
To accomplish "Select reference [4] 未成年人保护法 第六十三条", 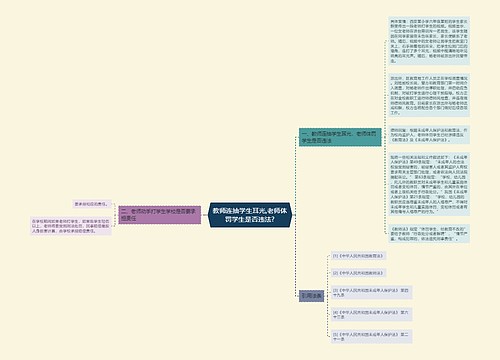I will 371,314.
